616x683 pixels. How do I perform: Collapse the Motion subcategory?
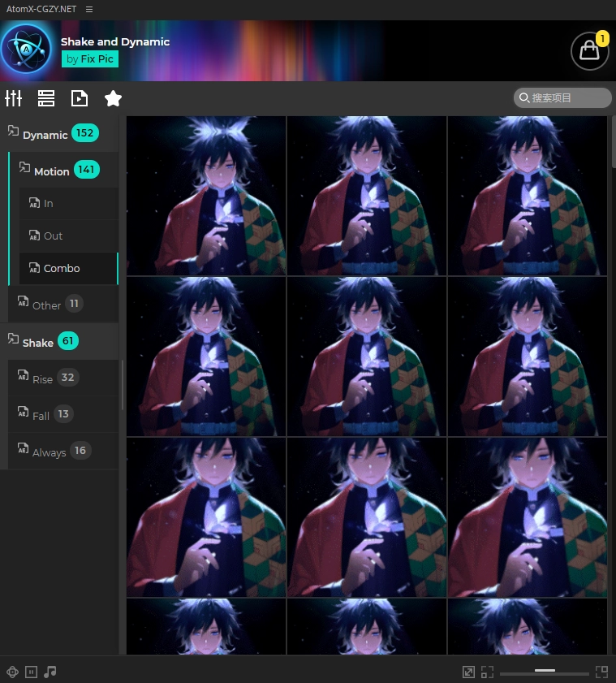pos(64,170)
